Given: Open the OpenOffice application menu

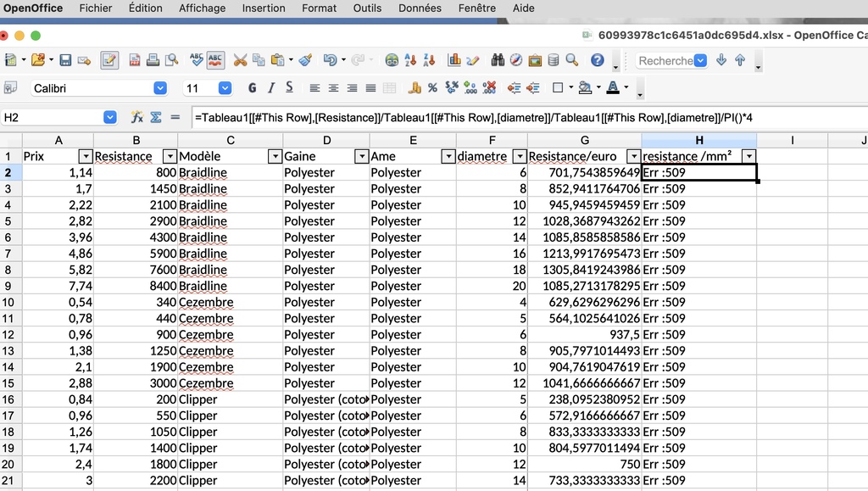Looking at the screenshot, I should pos(33,8).
